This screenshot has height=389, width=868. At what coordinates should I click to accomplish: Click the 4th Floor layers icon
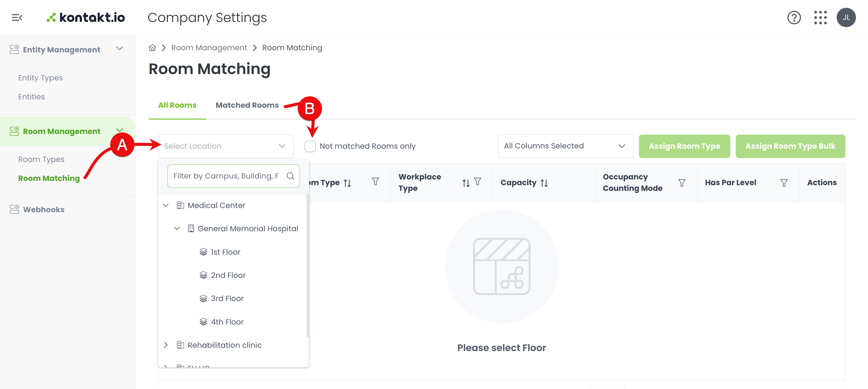203,322
